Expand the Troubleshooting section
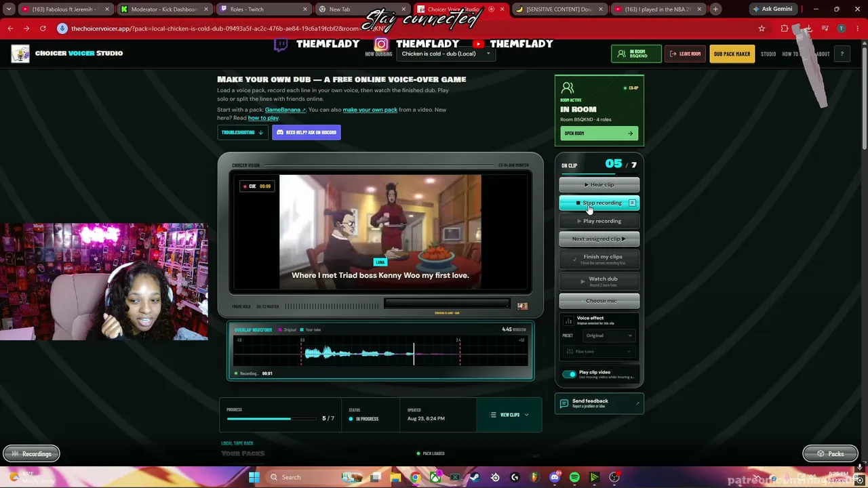This screenshot has width=868, height=488. coord(241,132)
